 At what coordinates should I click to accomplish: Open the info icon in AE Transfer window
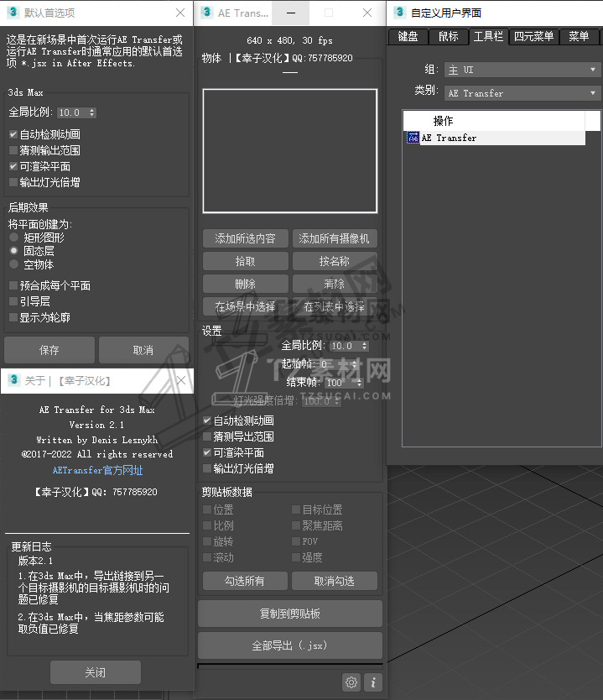(x=373, y=682)
